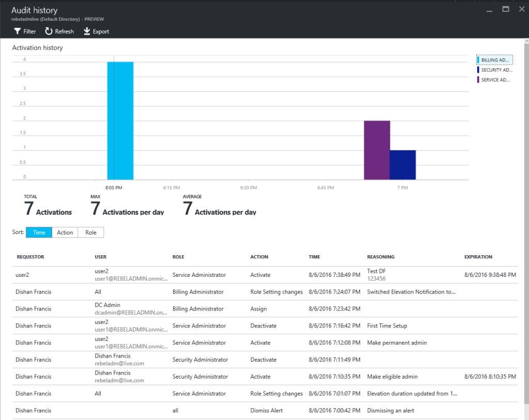Sort table by the ROLE column
Screen dimensions: 529x420
point(178,257)
